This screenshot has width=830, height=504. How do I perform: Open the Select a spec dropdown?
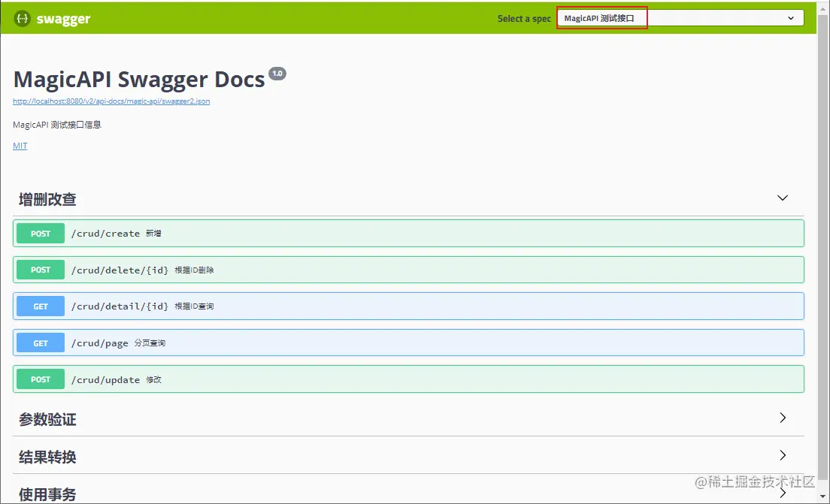pos(680,18)
